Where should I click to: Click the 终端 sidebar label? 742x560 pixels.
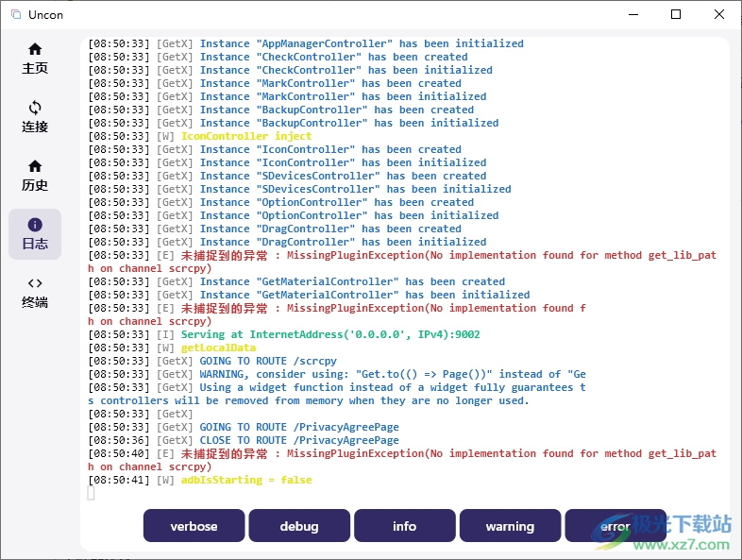point(35,302)
